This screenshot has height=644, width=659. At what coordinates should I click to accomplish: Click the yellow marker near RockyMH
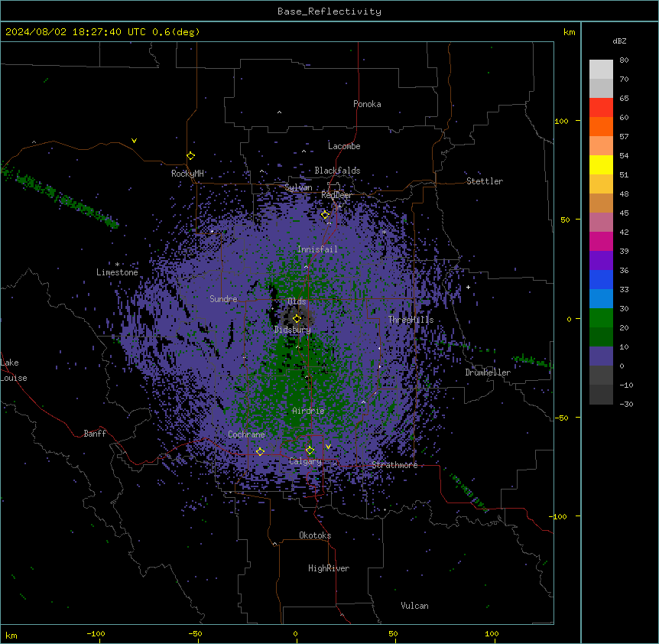191,155
